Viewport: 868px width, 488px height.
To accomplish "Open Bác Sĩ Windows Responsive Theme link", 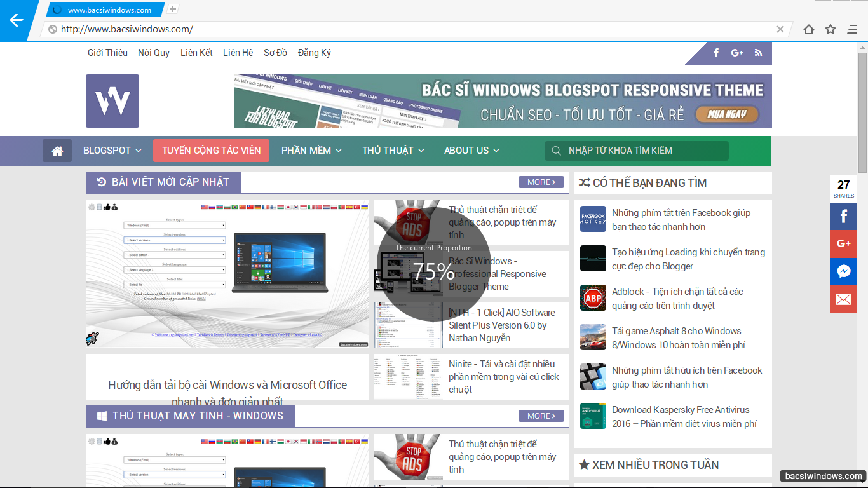I will click(498, 274).
